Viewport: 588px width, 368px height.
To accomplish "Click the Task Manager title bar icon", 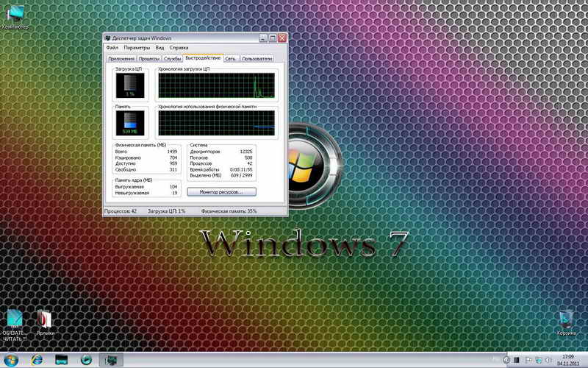I will pyautogui.click(x=107, y=38).
